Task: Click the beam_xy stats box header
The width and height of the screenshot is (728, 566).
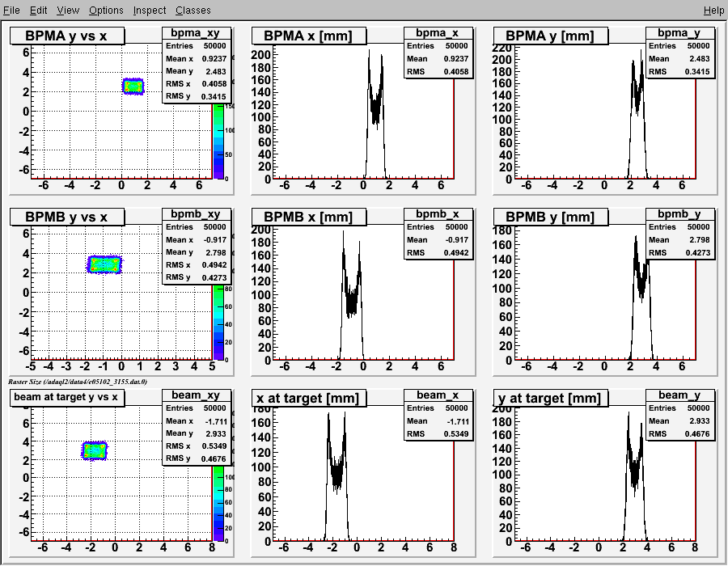Action: 196,395
